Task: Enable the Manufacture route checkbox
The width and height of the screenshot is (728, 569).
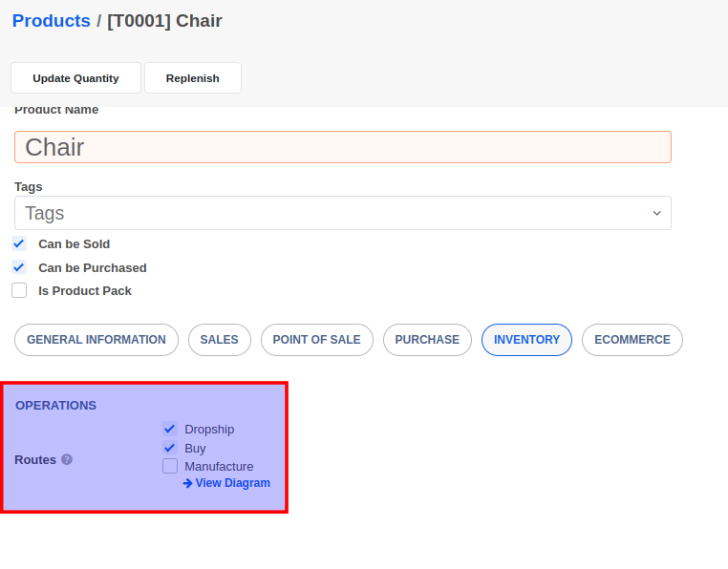Action: click(x=170, y=466)
